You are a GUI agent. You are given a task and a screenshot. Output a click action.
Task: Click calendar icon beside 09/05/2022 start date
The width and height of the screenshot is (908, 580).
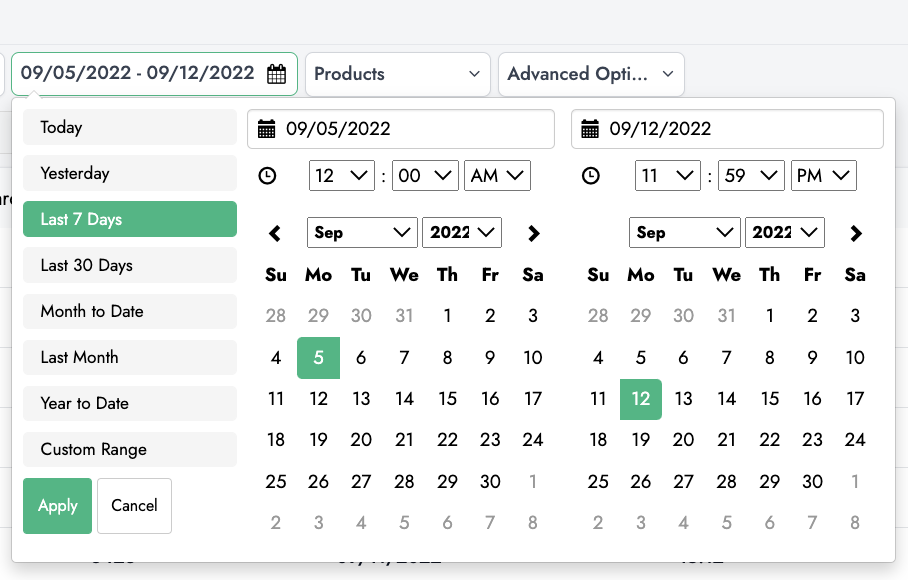tap(266, 129)
